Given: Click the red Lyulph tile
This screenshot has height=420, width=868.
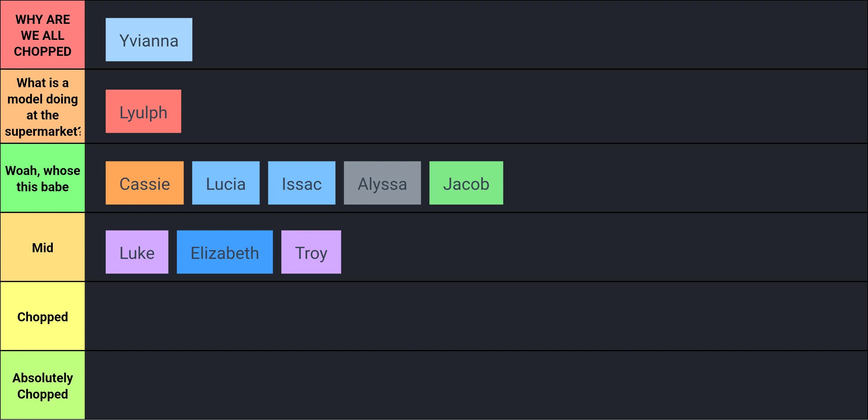Looking at the screenshot, I should [x=143, y=111].
